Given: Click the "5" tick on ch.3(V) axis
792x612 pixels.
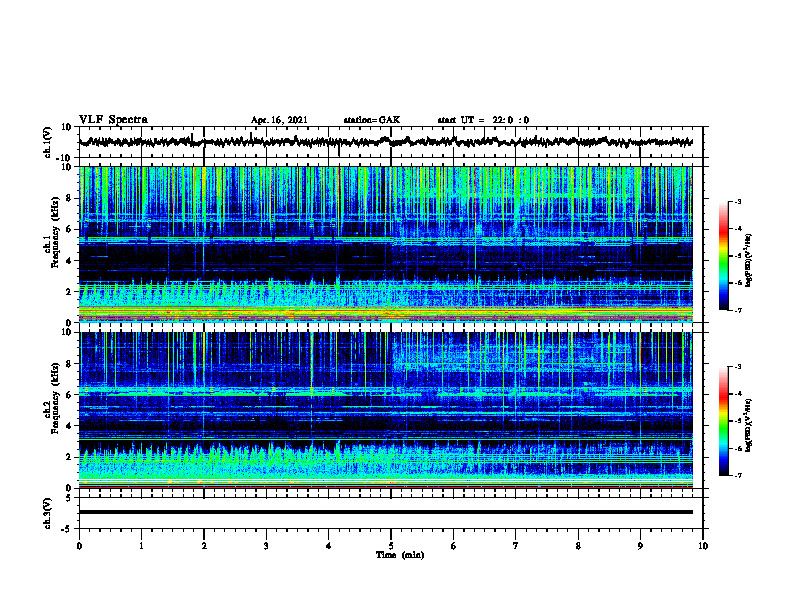Looking at the screenshot, I should click(69, 498).
